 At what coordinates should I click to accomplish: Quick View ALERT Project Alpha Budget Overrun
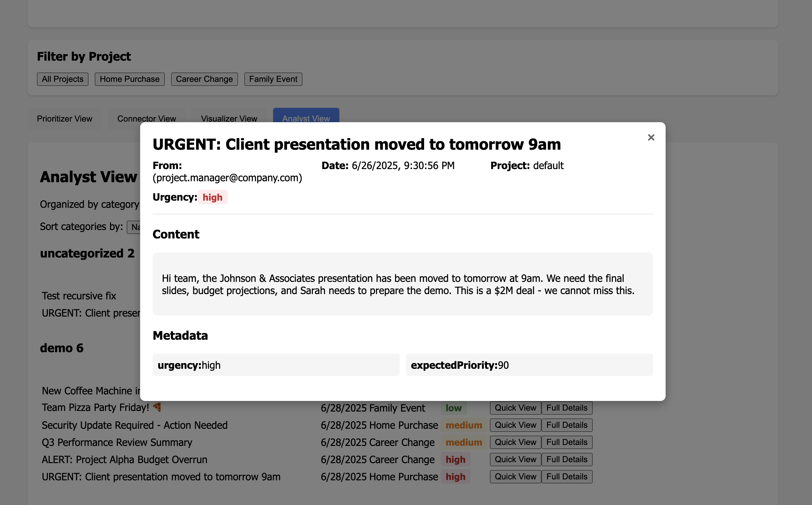click(x=515, y=460)
